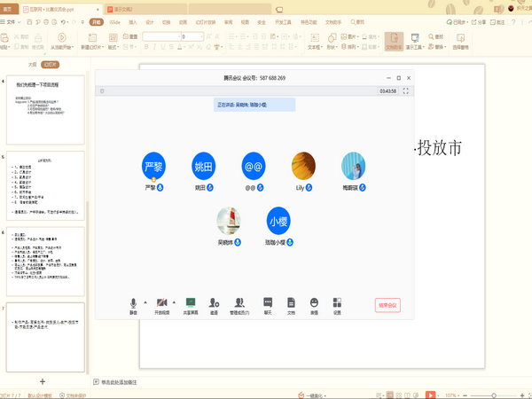Click the 文档助手 ribbon button

394,42
